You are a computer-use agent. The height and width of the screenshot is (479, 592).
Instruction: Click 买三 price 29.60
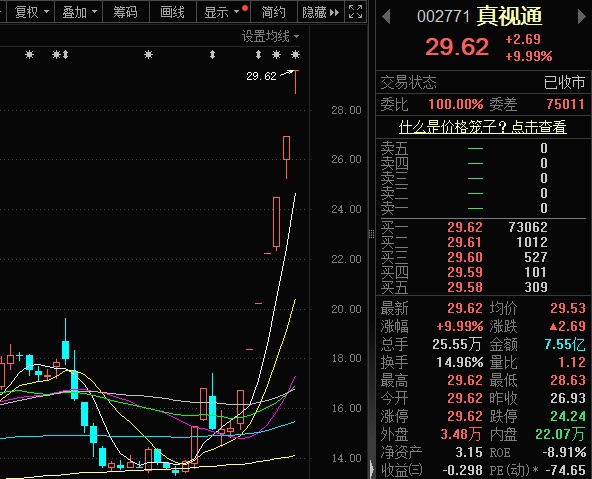click(x=465, y=257)
